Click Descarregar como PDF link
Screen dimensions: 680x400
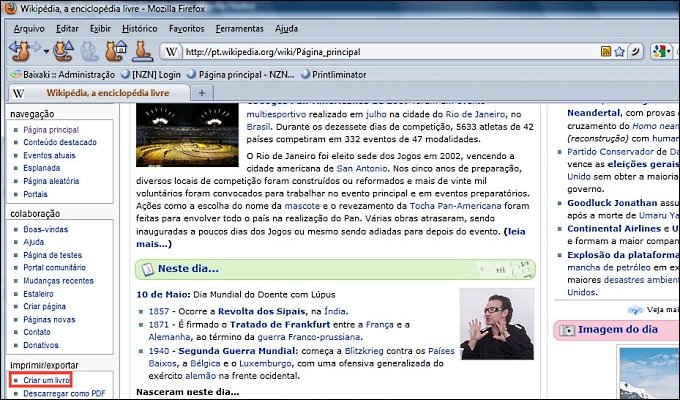coord(65,393)
